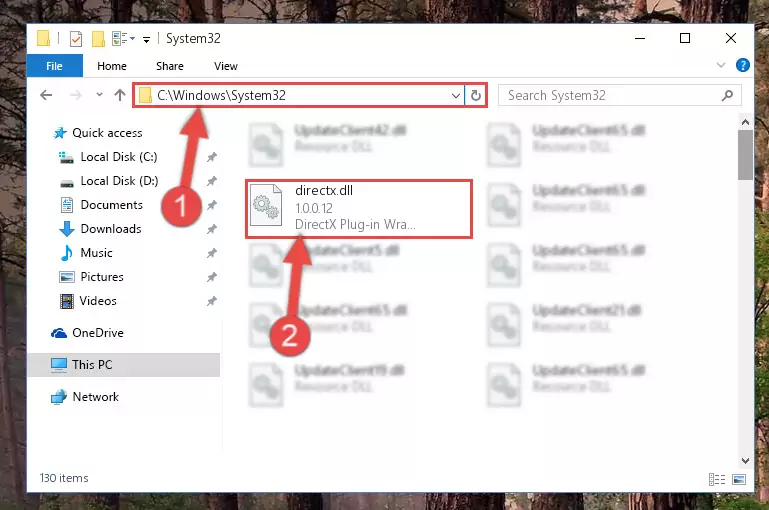Open the File menu tab
Viewport: 769px width, 510px height.
[54, 66]
